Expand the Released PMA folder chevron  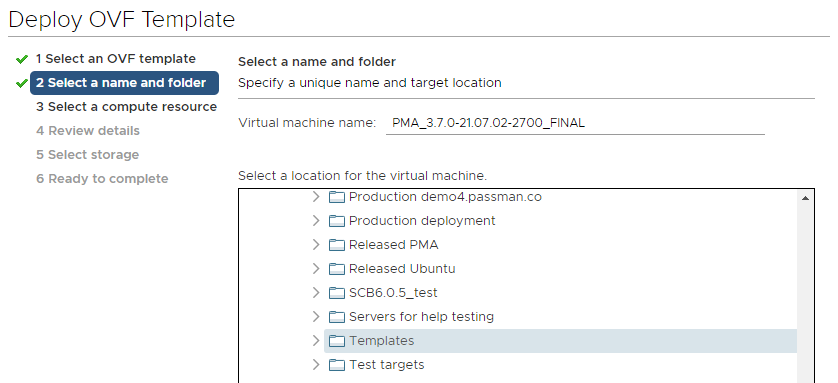316,245
